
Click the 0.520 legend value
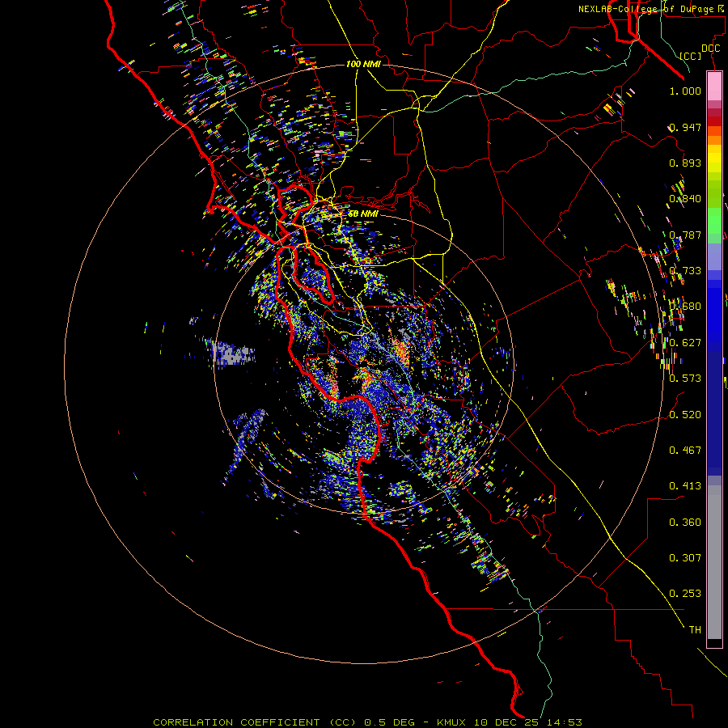685,415
